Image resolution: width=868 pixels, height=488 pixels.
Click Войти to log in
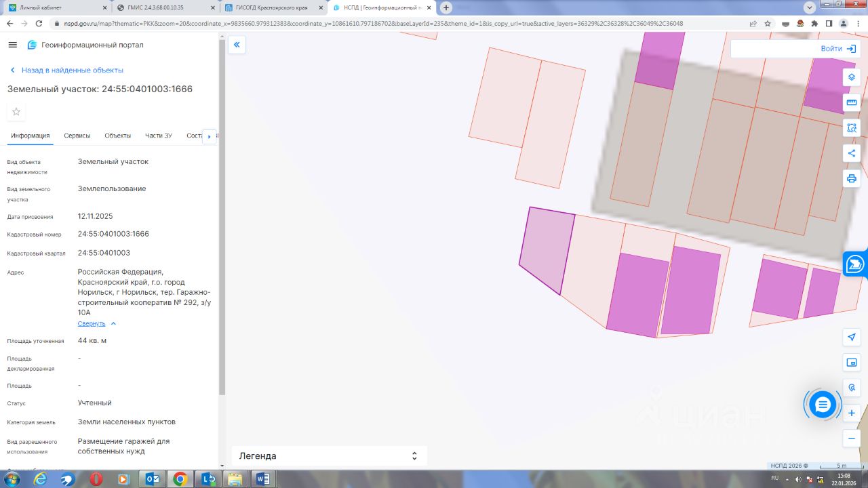(x=838, y=49)
